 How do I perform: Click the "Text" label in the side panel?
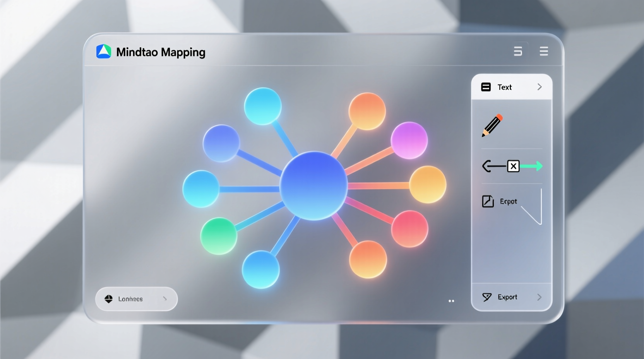505,87
